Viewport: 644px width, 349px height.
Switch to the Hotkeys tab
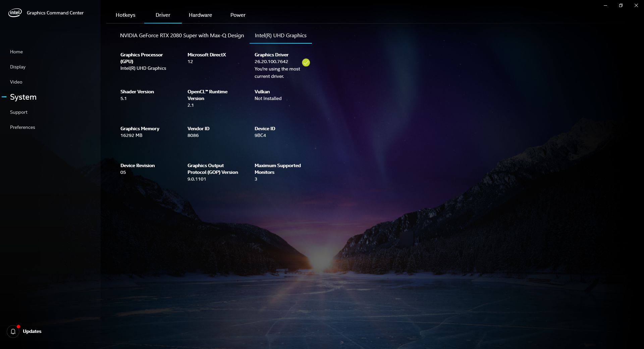tap(125, 15)
